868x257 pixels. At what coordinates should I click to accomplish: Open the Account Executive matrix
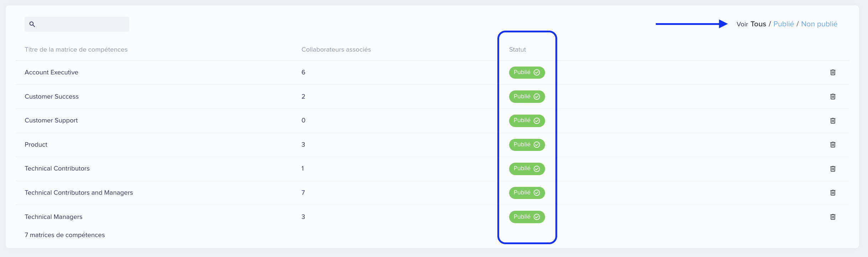pyautogui.click(x=51, y=72)
